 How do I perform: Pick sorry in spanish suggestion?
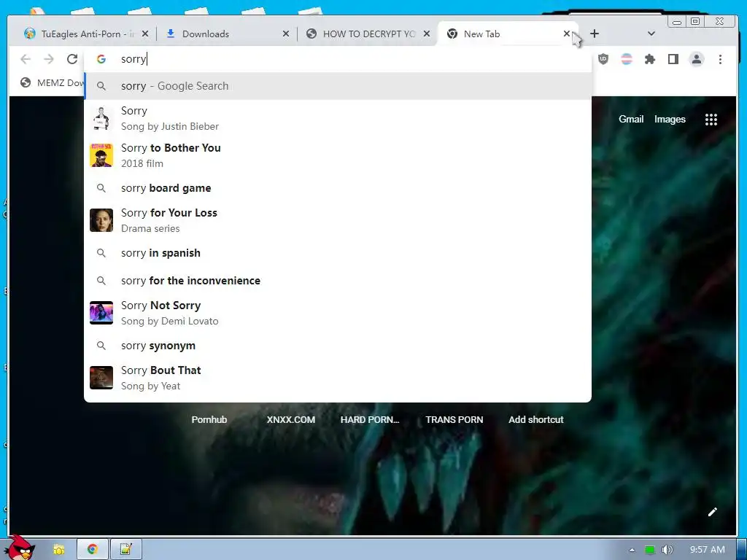[338, 253]
